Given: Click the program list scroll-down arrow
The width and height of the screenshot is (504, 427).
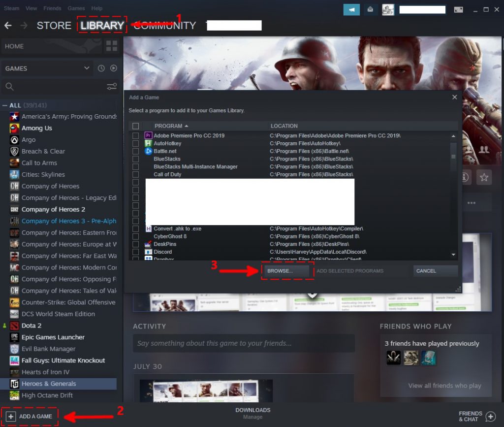Looking at the screenshot, I should point(453,255).
